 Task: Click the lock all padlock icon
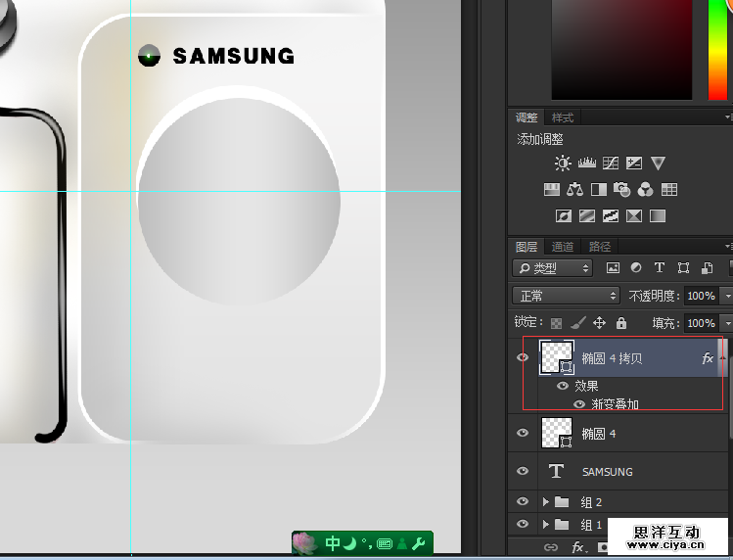tap(620, 323)
